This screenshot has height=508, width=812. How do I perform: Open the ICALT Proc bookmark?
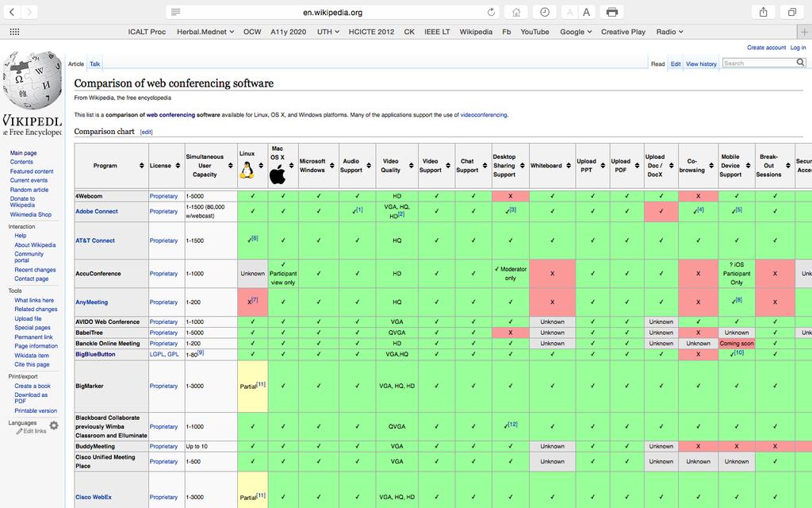click(x=147, y=32)
